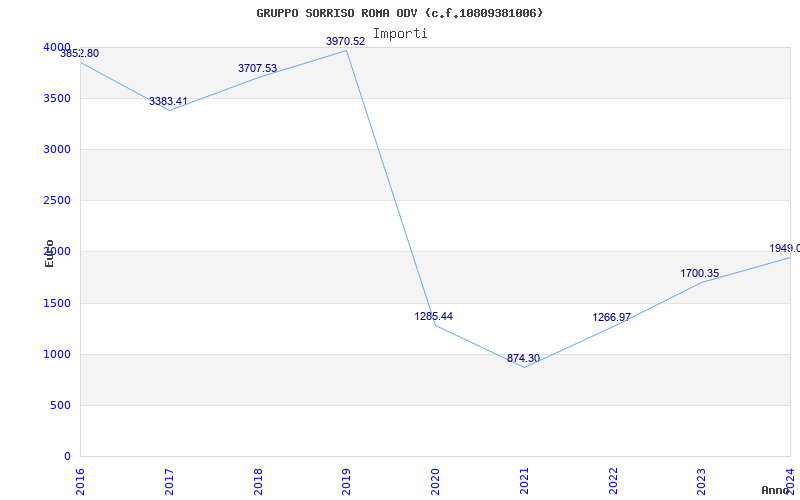This screenshot has height=500, width=800.
Task: Select the 3383.41 data label
Action: click(x=168, y=101)
